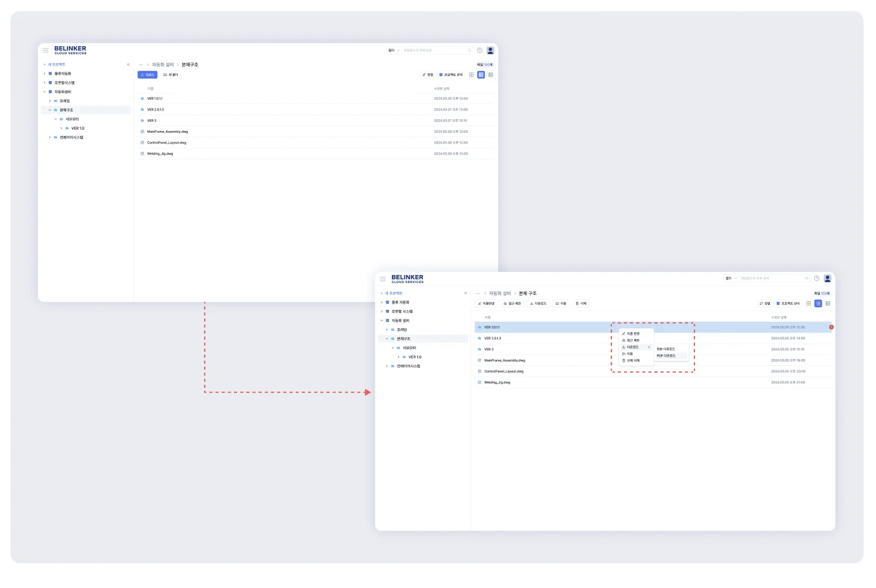Choose PDF 다운로드 in the submenu
Viewport: 876px width, 588px height.
(x=671, y=356)
